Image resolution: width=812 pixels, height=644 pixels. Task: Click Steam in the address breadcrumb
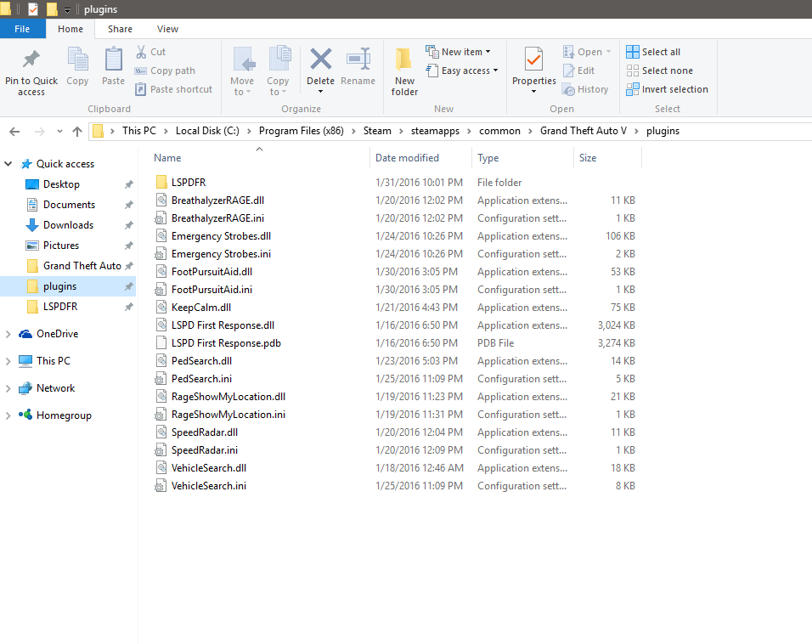(377, 131)
